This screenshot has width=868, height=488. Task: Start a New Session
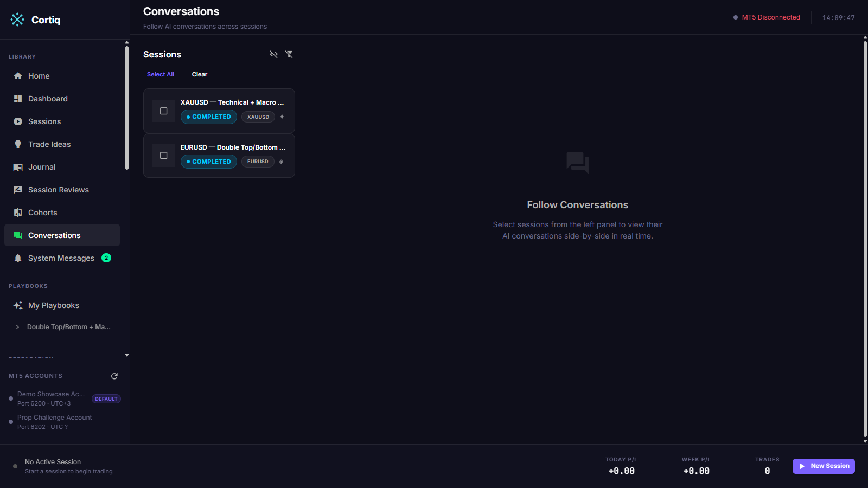click(x=824, y=466)
